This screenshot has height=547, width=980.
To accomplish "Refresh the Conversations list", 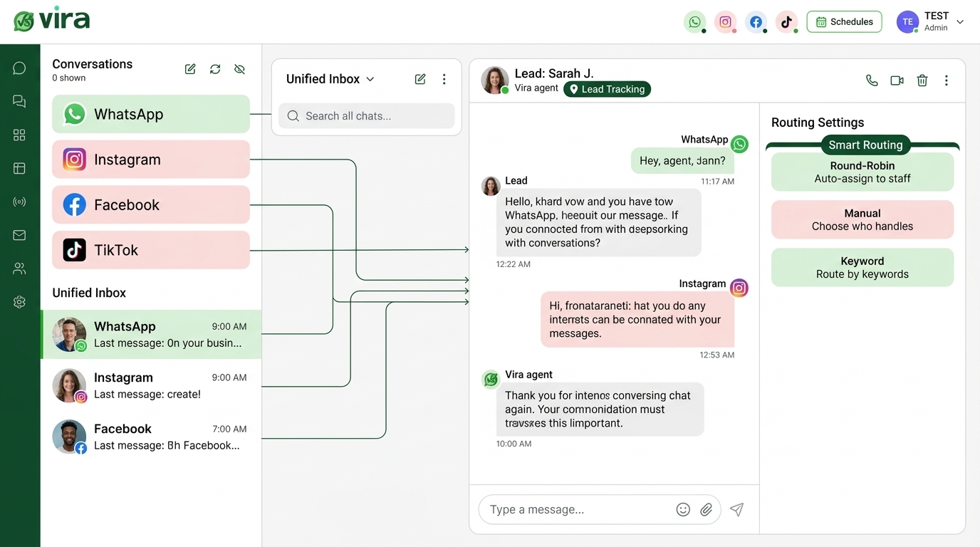I will pyautogui.click(x=215, y=69).
